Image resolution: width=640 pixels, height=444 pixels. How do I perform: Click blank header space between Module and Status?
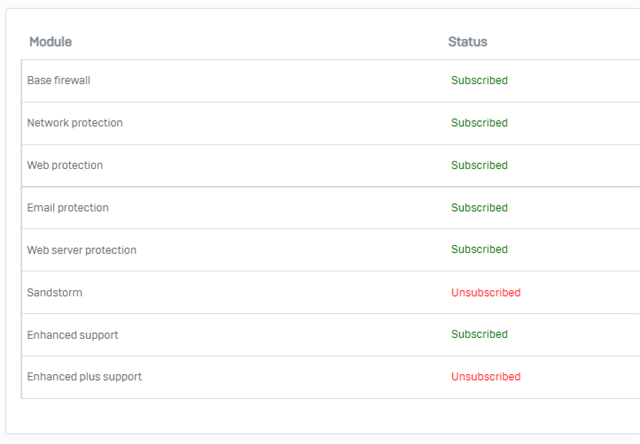coord(260,42)
